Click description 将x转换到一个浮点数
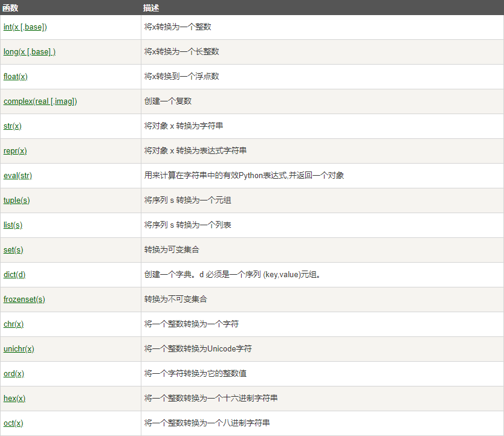This screenshot has width=504, height=436. tap(182, 76)
